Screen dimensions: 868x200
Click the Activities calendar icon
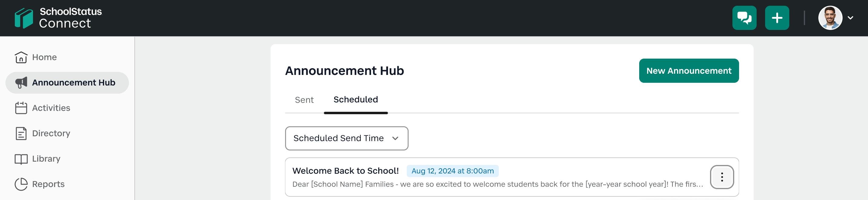click(x=21, y=108)
